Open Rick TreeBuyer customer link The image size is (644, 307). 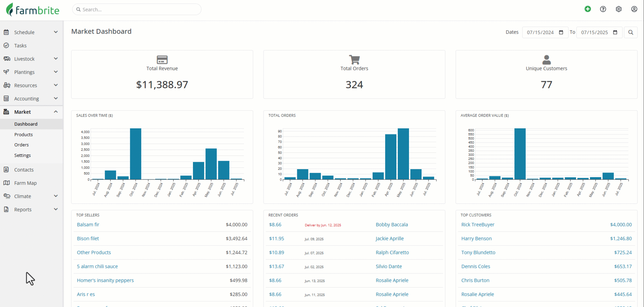click(x=478, y=224)
